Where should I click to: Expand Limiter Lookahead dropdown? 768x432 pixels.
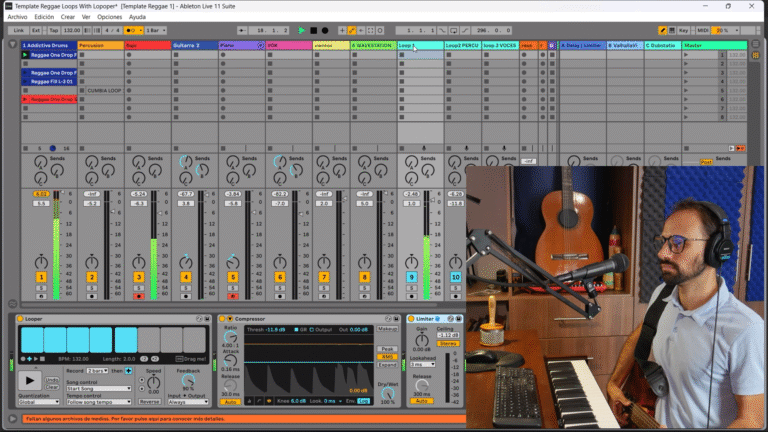click(x=422, y=364)
